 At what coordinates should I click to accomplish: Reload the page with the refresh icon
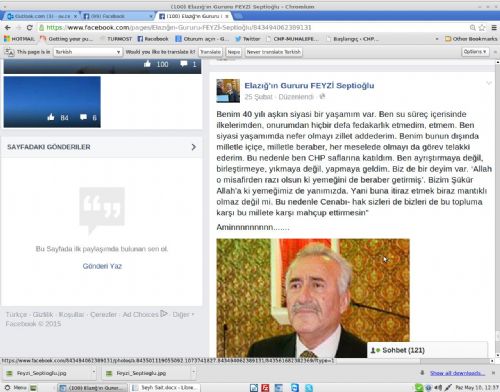pos(30,27)
